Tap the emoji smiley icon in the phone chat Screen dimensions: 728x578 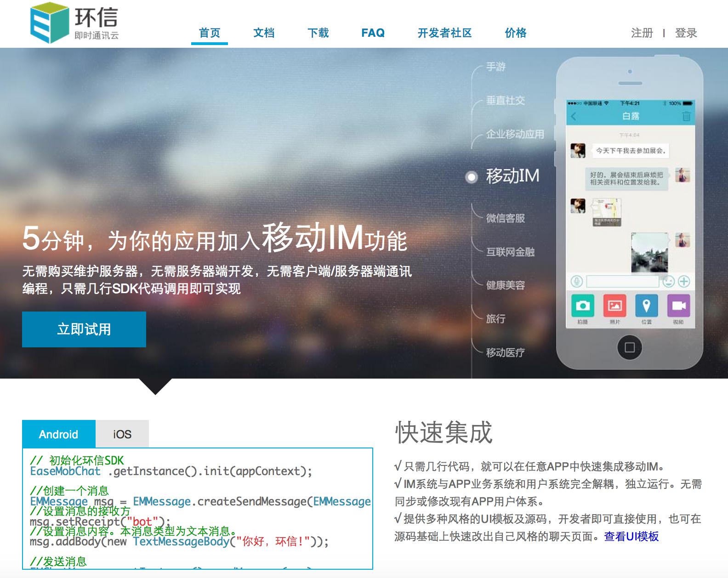(668, 281)
